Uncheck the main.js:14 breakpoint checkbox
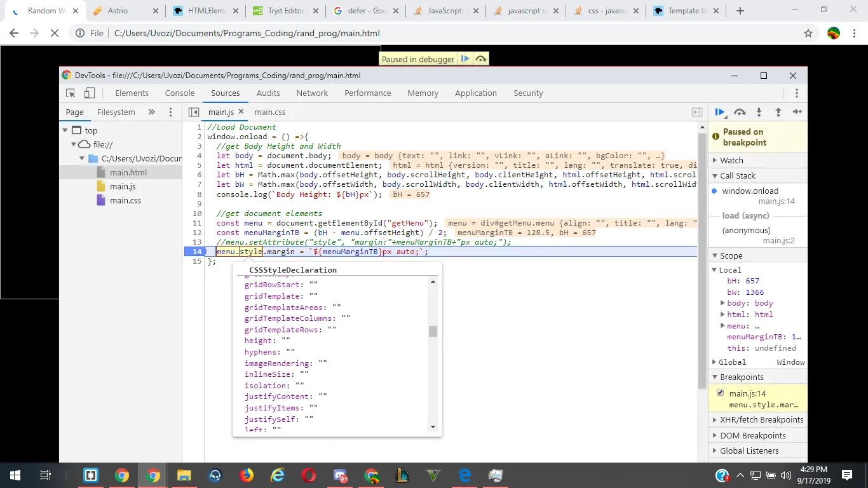Viewport: 868px width, 488px height. tap(720, 393)
